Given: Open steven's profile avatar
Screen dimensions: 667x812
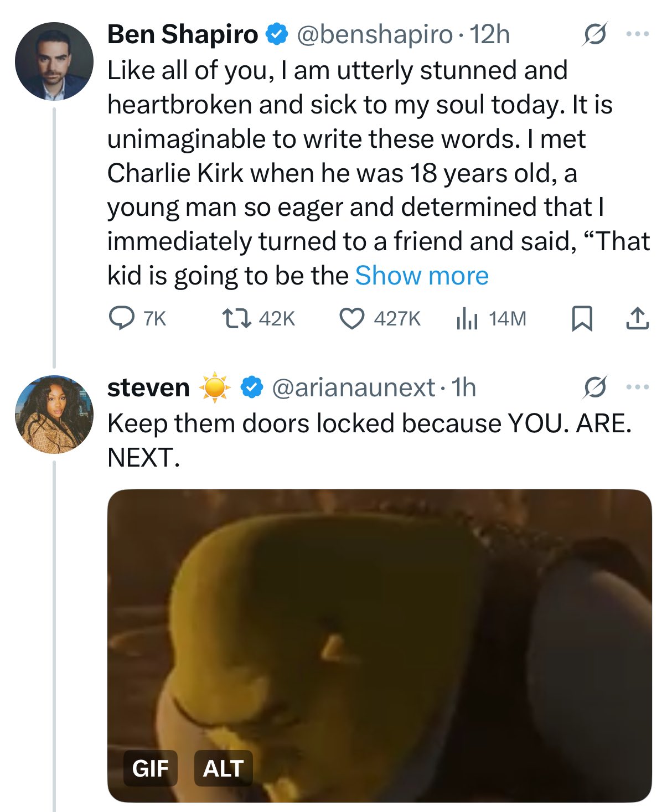Looking at the screenshot, I should 54,414.
